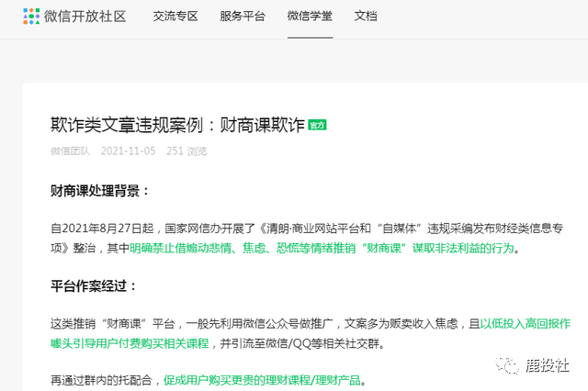Select the 微信学堂 navigation tab
Screen dimensions: 588x391
(x=310, y=17)
